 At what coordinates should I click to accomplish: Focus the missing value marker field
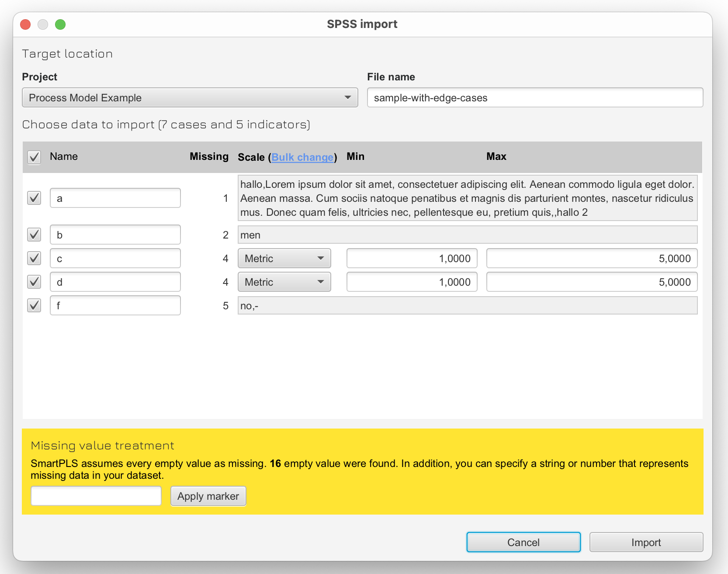pos(96,496)
